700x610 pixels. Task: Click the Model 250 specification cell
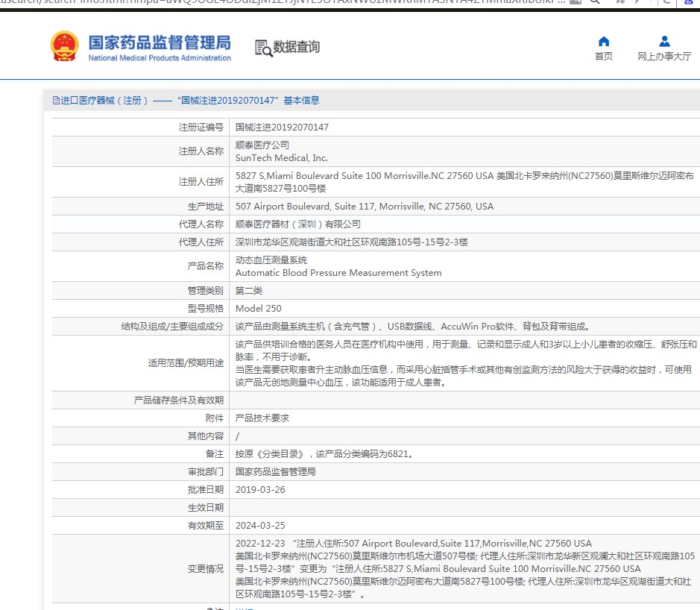(x=258, y=309)
